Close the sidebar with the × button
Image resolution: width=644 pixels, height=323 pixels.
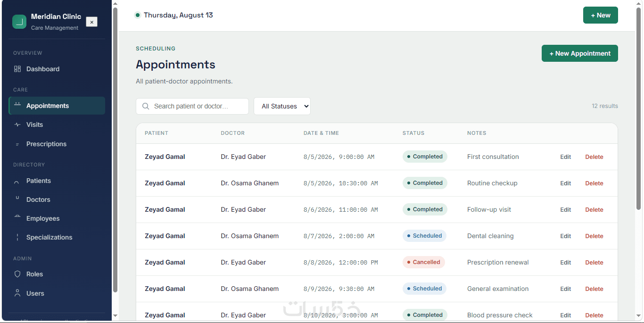click(91, 22)
